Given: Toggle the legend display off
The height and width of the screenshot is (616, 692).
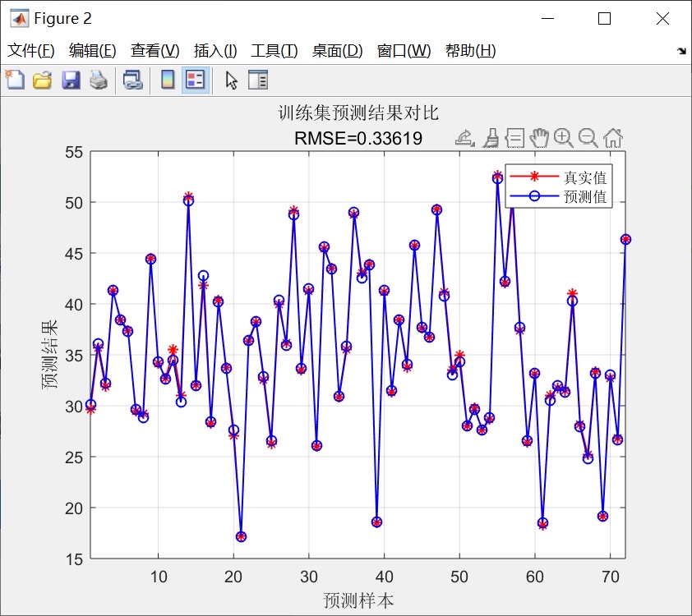Looking at the screenshot, I should (193, 80).
